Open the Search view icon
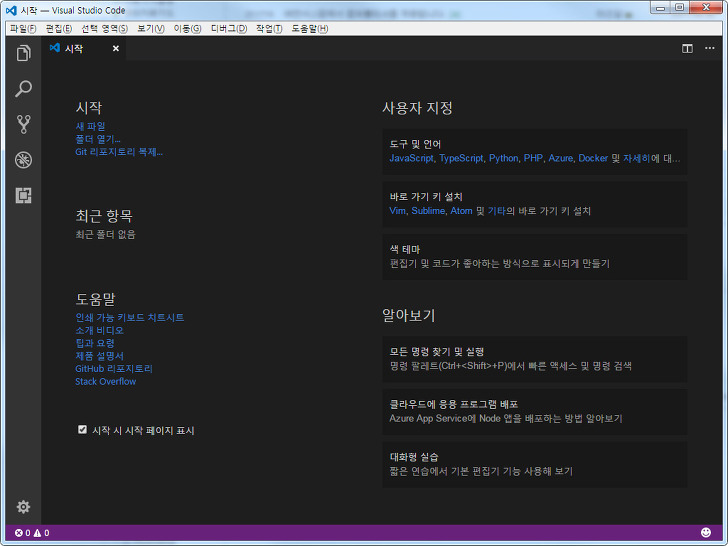This screenshot has height=546, width=728. pos(23,88)
